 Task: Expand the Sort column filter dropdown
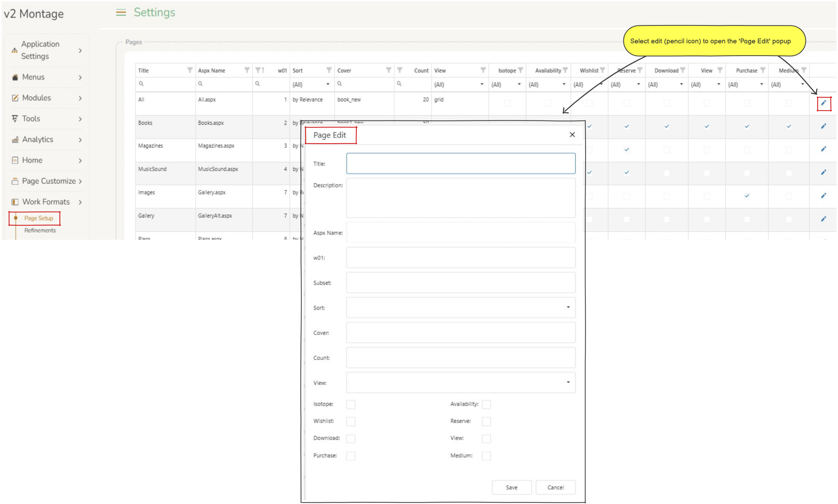[x=328, y=84]
